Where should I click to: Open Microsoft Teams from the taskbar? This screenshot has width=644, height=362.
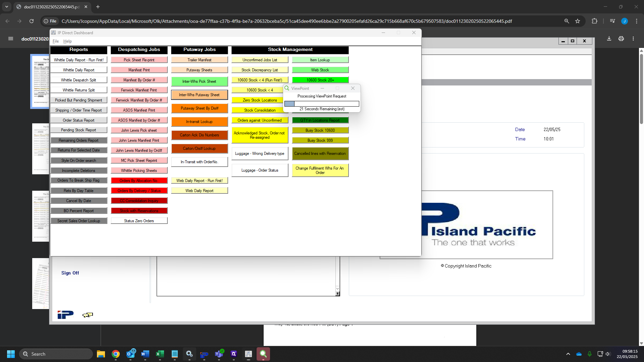[219, 354]
